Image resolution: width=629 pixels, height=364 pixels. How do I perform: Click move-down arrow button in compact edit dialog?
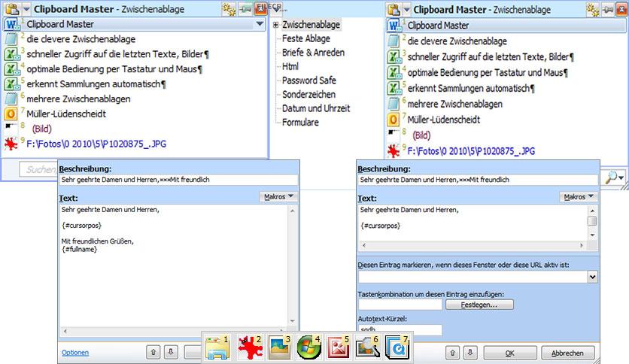pos(171,353)
